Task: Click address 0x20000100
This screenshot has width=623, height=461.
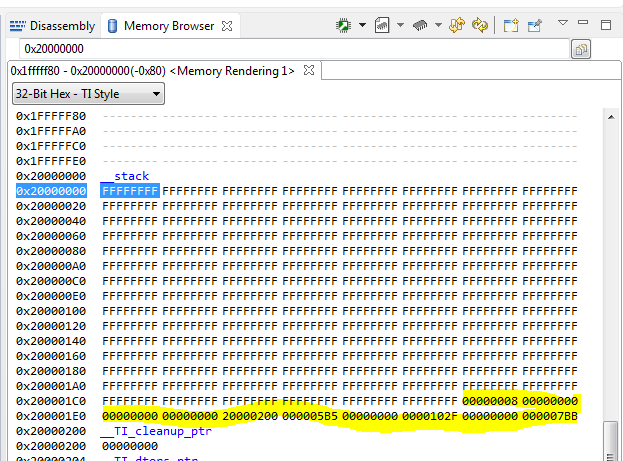Action: click(x=51, y=311)
